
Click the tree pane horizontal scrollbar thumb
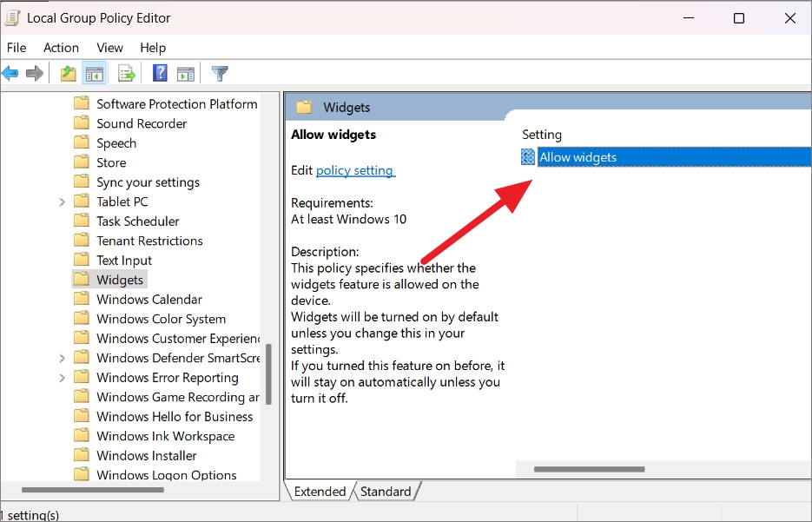pos(93,490)
